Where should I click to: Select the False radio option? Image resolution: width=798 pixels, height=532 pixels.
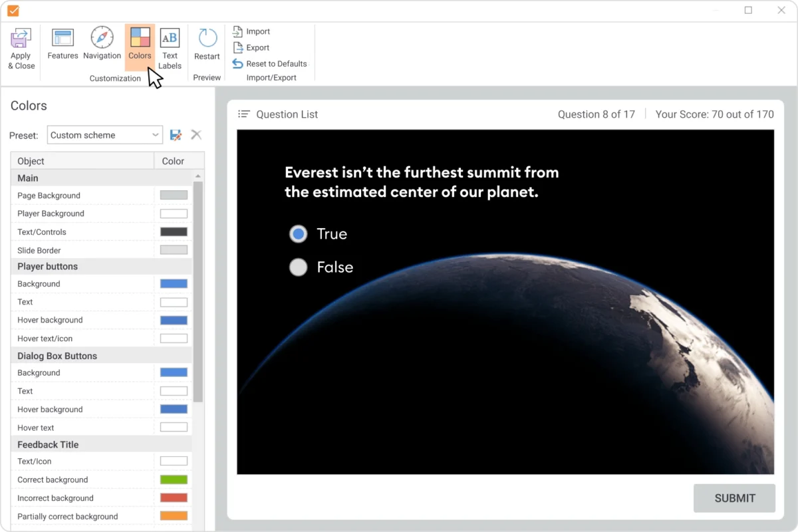299,267
